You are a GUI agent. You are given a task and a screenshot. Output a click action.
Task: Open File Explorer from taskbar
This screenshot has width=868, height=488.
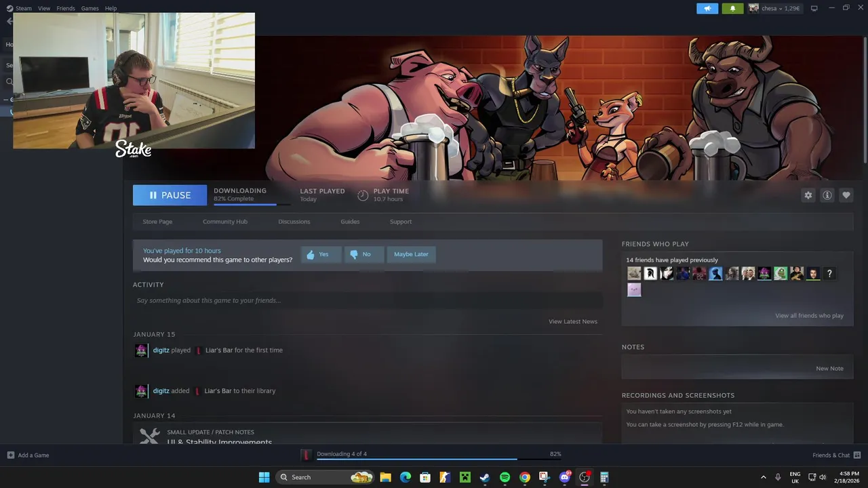[x=385, y=477]
